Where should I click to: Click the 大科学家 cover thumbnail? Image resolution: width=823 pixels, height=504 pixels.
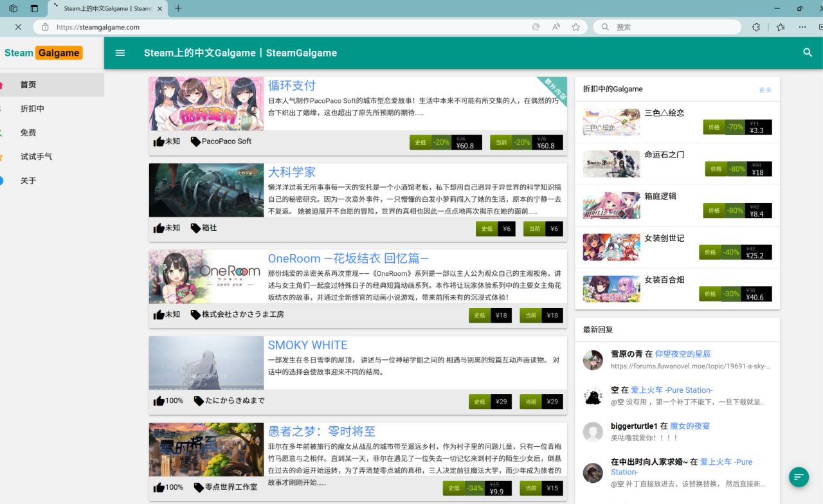(x=206, y=190)
